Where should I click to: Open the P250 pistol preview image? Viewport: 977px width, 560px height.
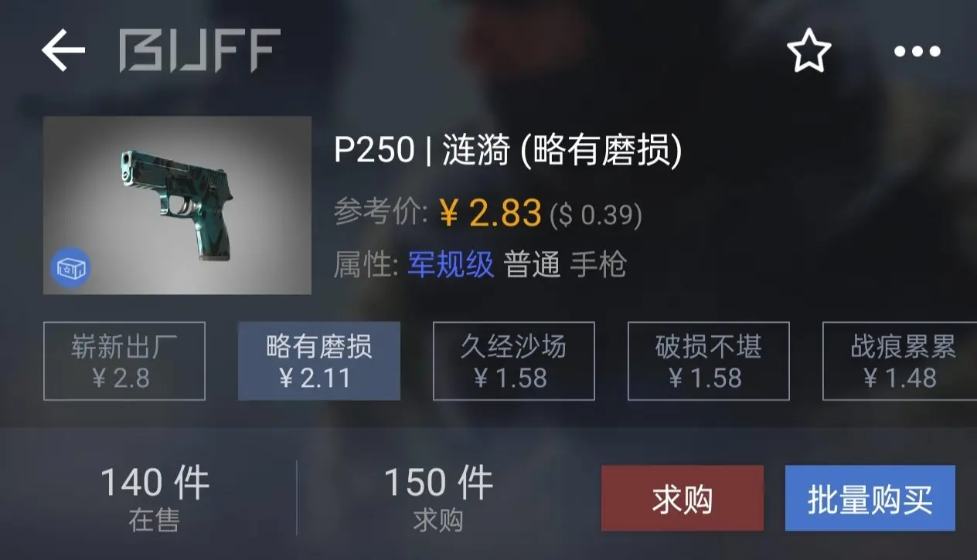[x=177, y=205]
